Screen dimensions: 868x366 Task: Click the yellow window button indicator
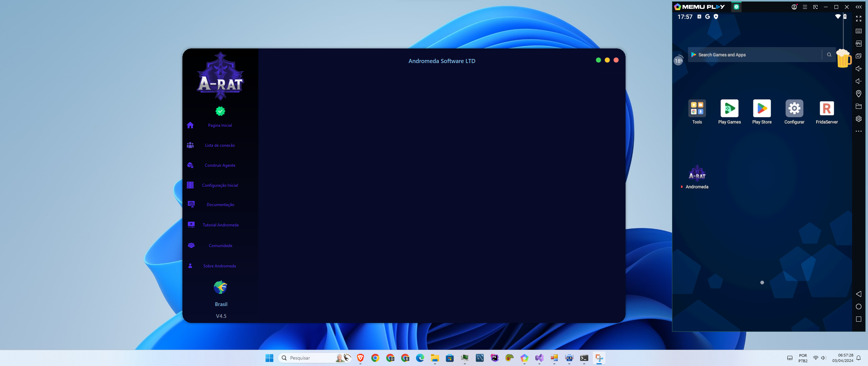607,60
